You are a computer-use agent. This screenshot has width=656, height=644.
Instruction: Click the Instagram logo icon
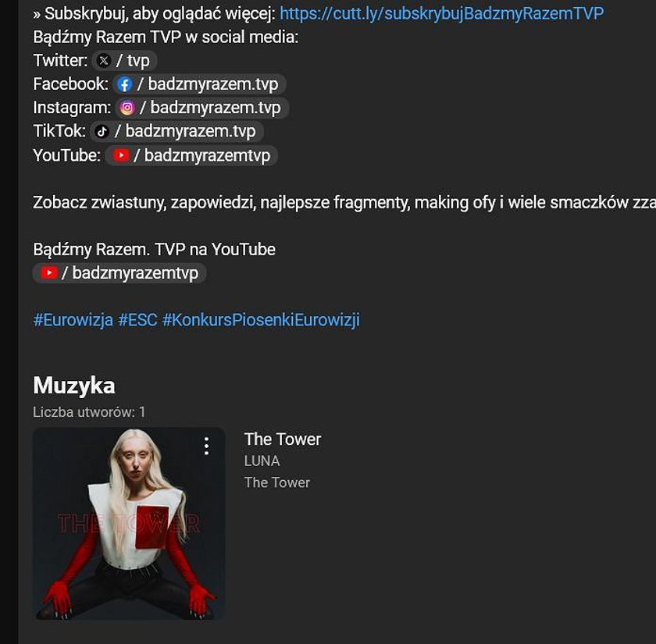pyautogui.click(x=127, y=108)
